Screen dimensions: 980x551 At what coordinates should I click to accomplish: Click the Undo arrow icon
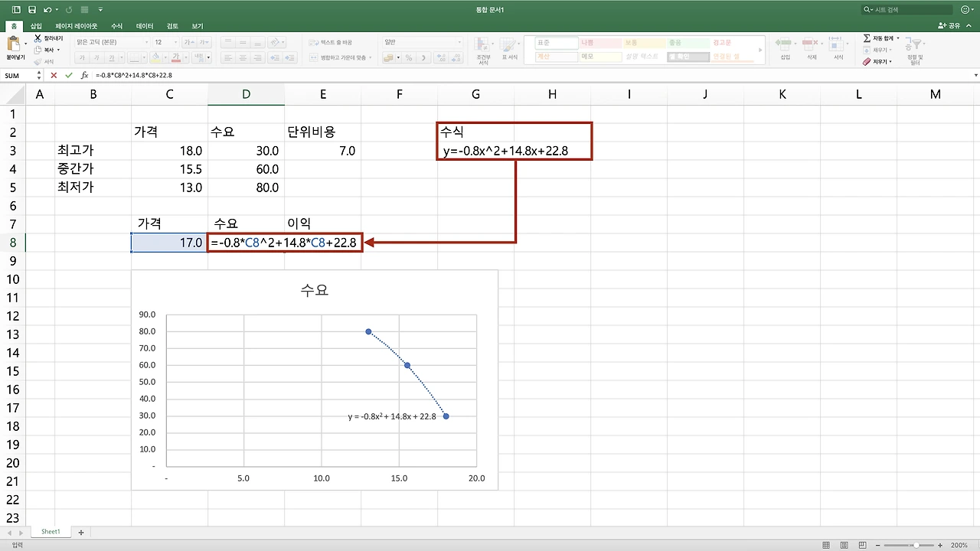(47, 10)
